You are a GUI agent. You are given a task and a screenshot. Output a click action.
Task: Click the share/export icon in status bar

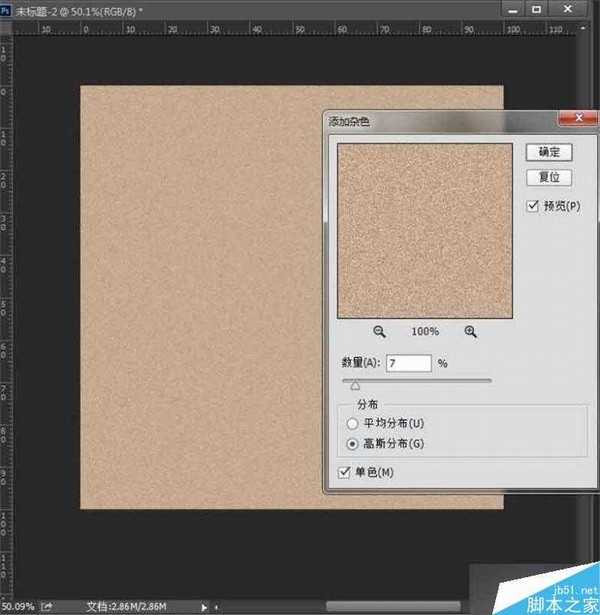click(x=47, y=606)
